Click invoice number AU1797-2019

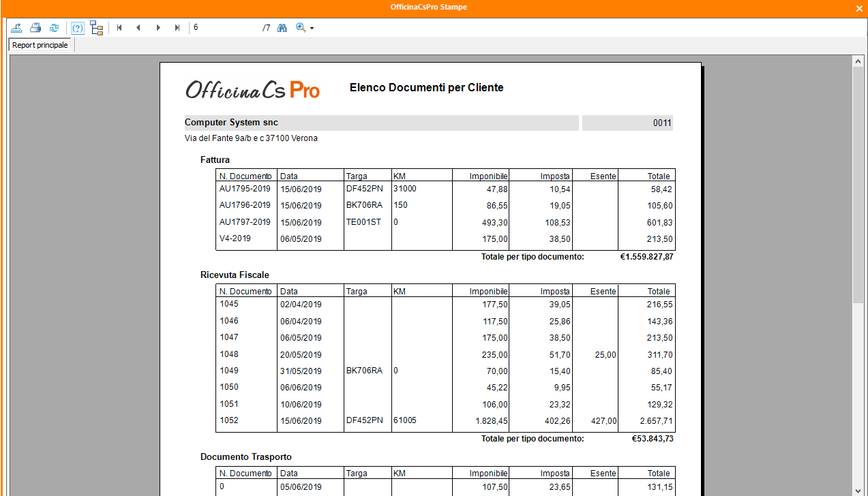click(245, 221)
